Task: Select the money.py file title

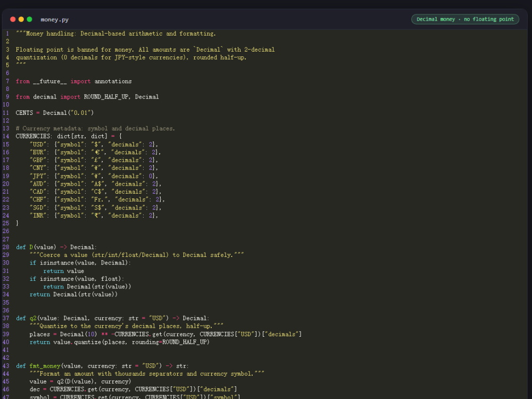Action: [55, 20]
